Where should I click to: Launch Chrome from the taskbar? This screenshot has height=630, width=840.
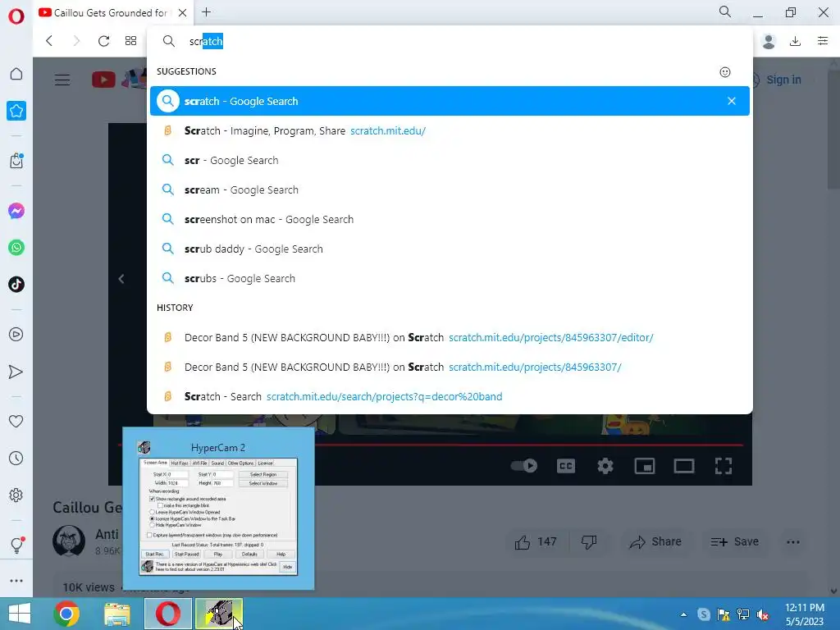coord(66,614)
